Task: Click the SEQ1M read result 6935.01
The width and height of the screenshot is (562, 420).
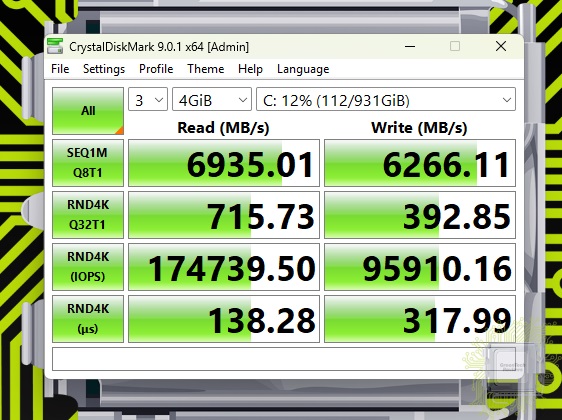Action: tap(224, 163)
